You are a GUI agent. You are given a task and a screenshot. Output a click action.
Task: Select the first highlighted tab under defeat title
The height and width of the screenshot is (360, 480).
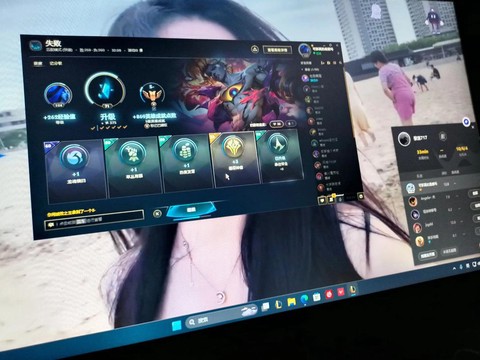pyautogui.click(x=38, y=63)
